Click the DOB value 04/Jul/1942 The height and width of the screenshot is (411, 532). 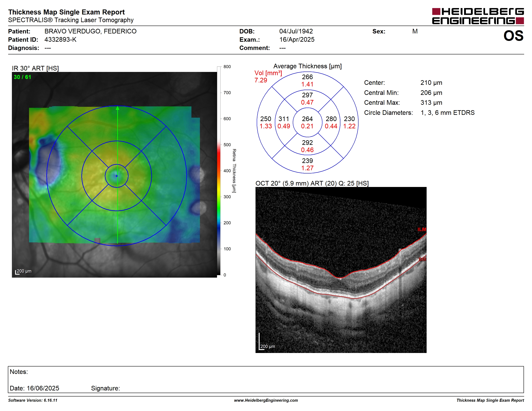[296, 31]
